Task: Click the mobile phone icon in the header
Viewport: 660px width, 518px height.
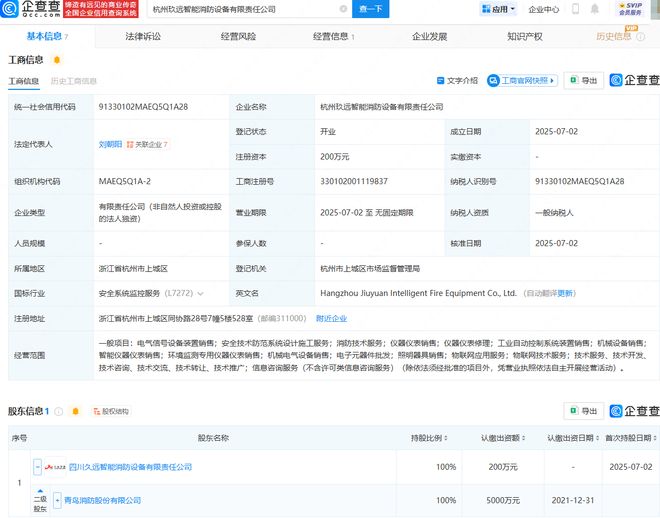Action: (575, 9)
